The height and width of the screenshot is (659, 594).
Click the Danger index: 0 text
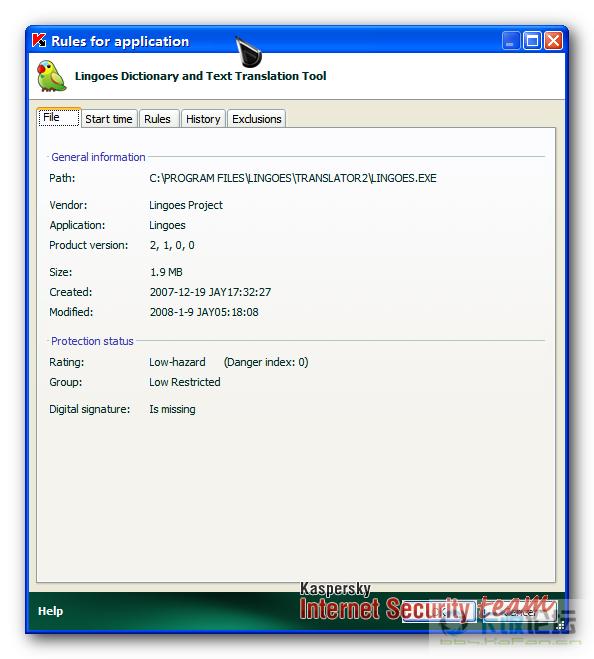266,362
